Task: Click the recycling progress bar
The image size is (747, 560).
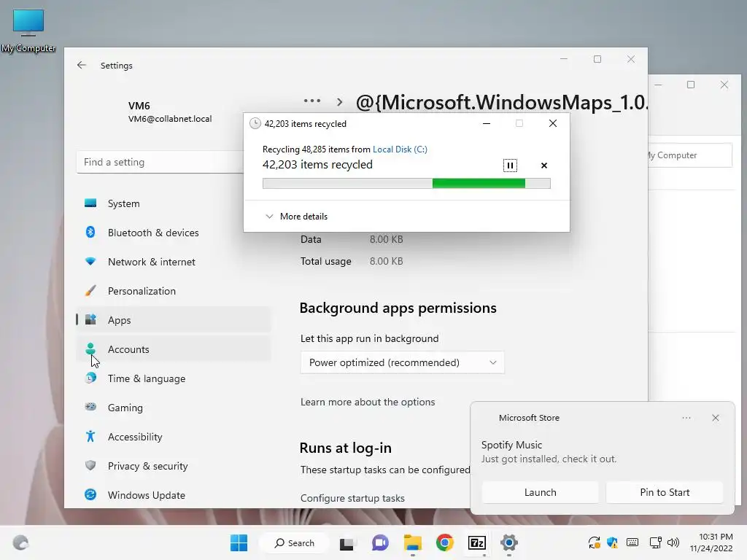Action: [406, 183]
